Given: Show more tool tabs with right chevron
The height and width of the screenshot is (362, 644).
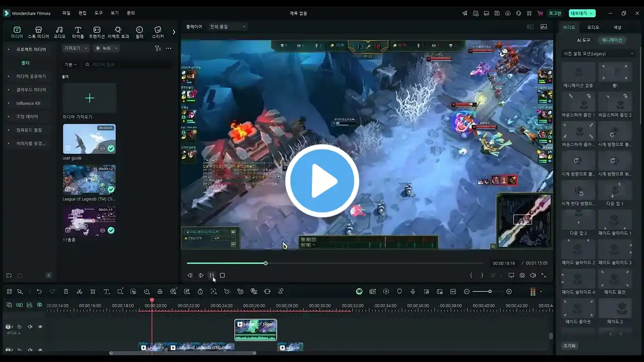Looking at the screenshot, I should [x=174, y=32].
